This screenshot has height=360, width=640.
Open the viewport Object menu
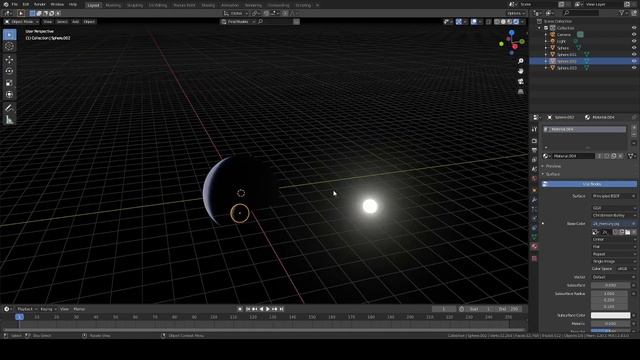89,22
